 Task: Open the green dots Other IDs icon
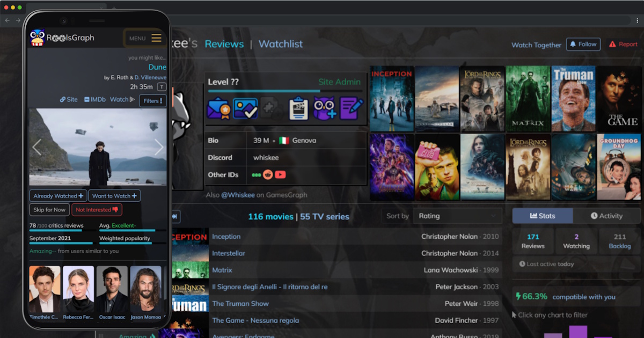pos(256,175)
